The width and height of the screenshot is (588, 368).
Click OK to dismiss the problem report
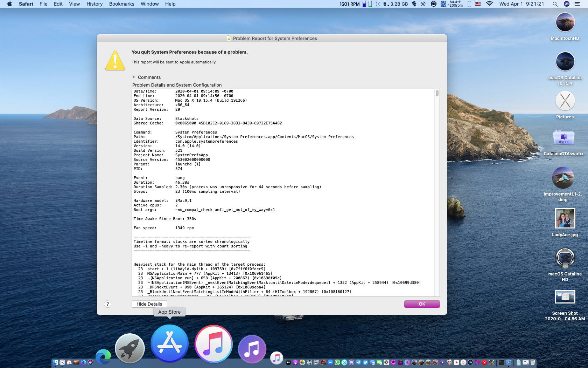(422, 304)
